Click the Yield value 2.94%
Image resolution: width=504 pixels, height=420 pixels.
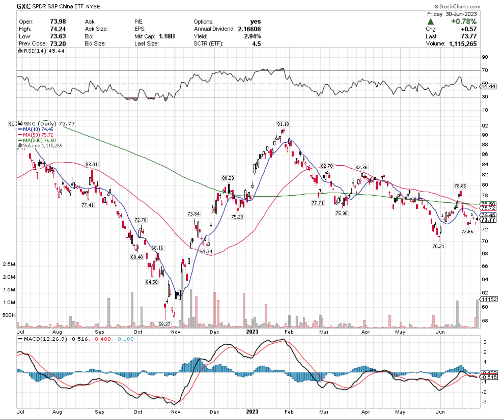point(252,36)
